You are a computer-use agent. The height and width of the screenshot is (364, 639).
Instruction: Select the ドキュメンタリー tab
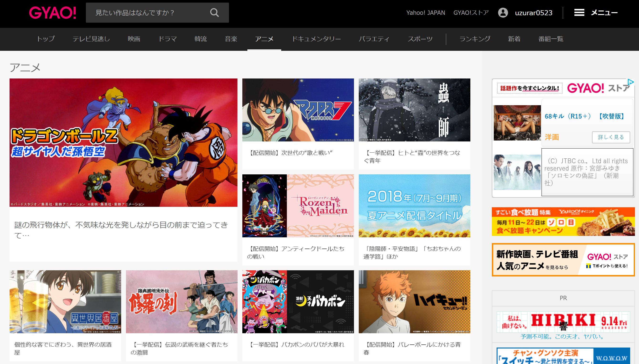pyautogui.click(x=316, y=39)
